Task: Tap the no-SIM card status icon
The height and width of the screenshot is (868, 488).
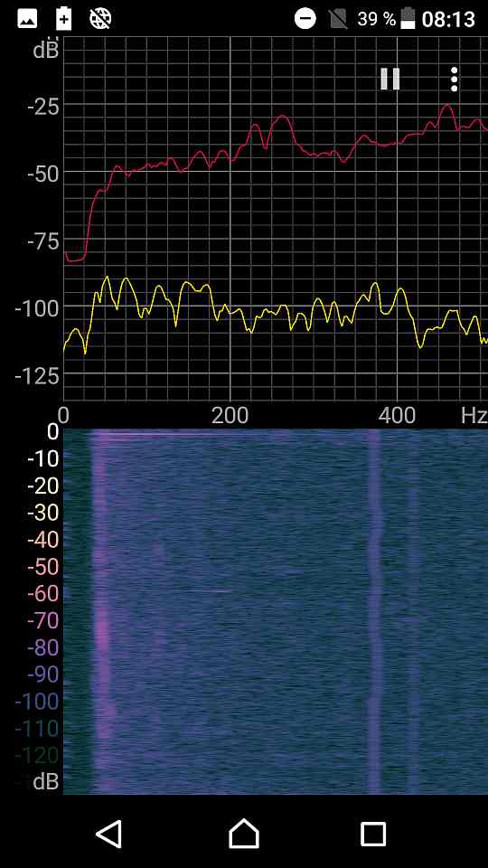Action: point(337,19)
